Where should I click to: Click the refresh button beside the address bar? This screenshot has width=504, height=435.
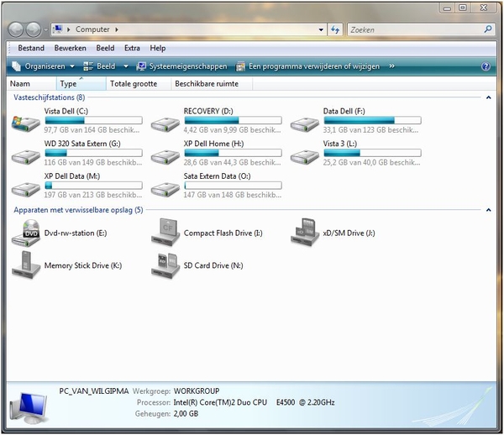tap(335, 29)
